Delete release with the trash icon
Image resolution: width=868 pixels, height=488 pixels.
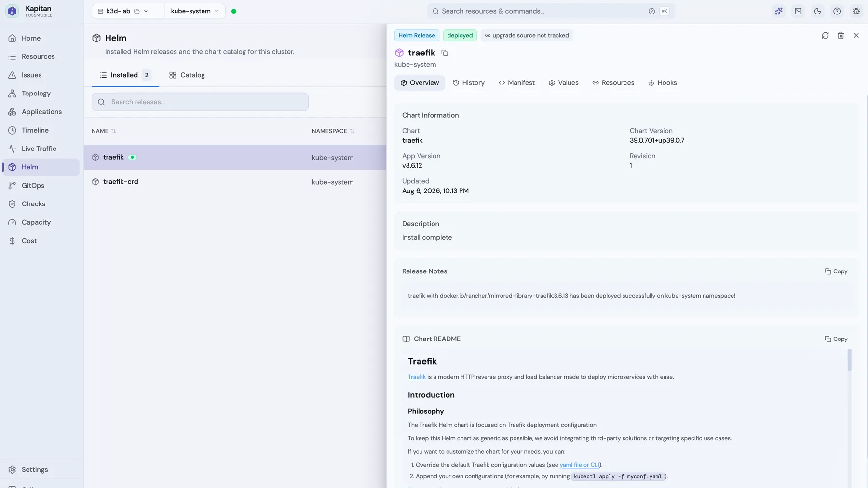coord(841,35)
